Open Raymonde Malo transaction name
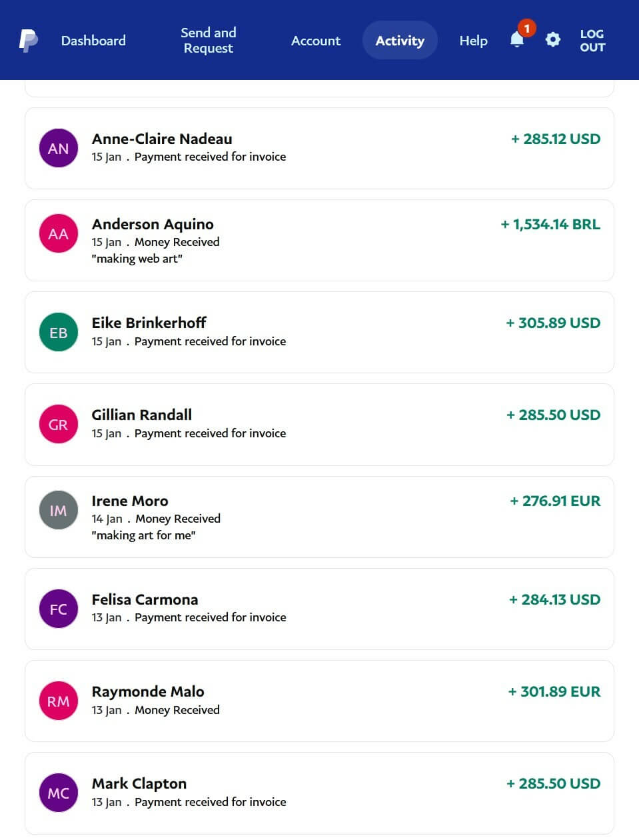This screenshot has width=639, height=840. (148, 691)
